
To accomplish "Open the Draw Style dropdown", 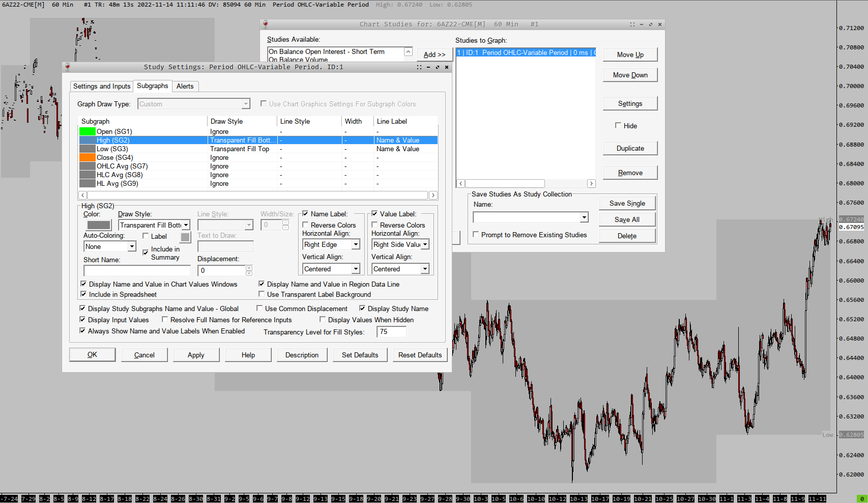I will 186,225.
